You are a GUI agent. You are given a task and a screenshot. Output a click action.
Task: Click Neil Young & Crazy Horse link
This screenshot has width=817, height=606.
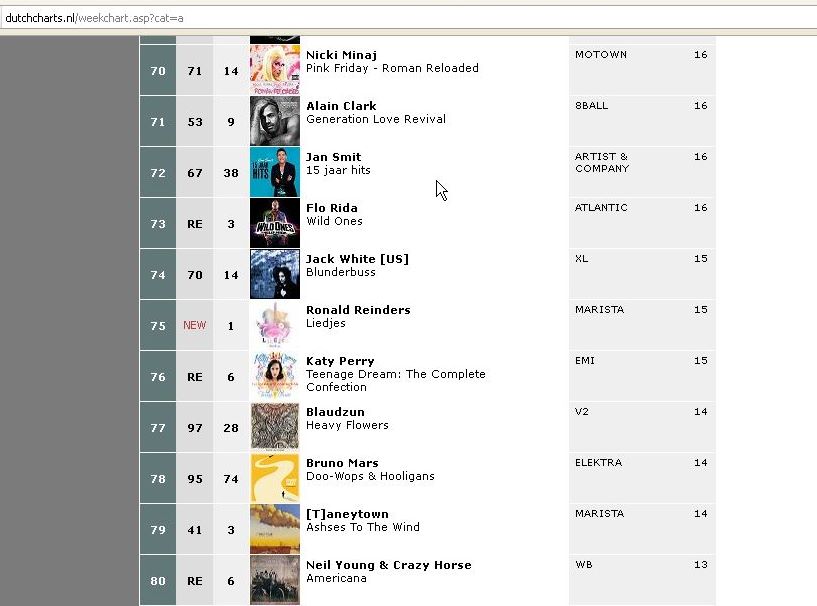point(388,565)
